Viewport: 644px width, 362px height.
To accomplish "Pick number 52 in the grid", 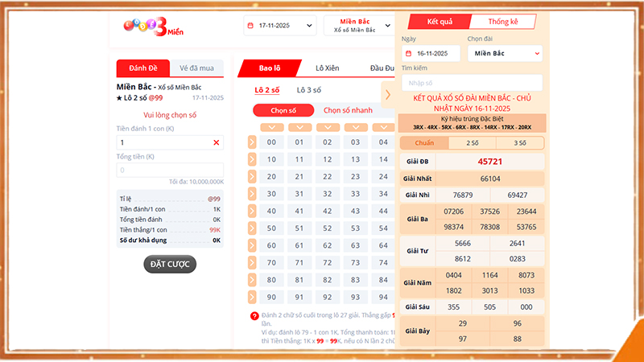I will point(328,228).
